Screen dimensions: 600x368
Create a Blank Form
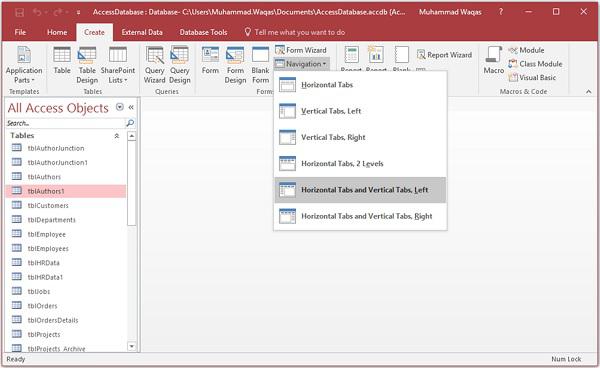point(260,65)
